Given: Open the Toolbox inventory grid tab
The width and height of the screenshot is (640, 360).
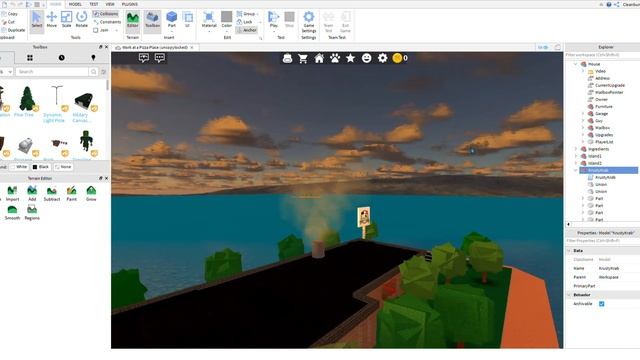Looking at the screenshot, I should pos(30,58).
